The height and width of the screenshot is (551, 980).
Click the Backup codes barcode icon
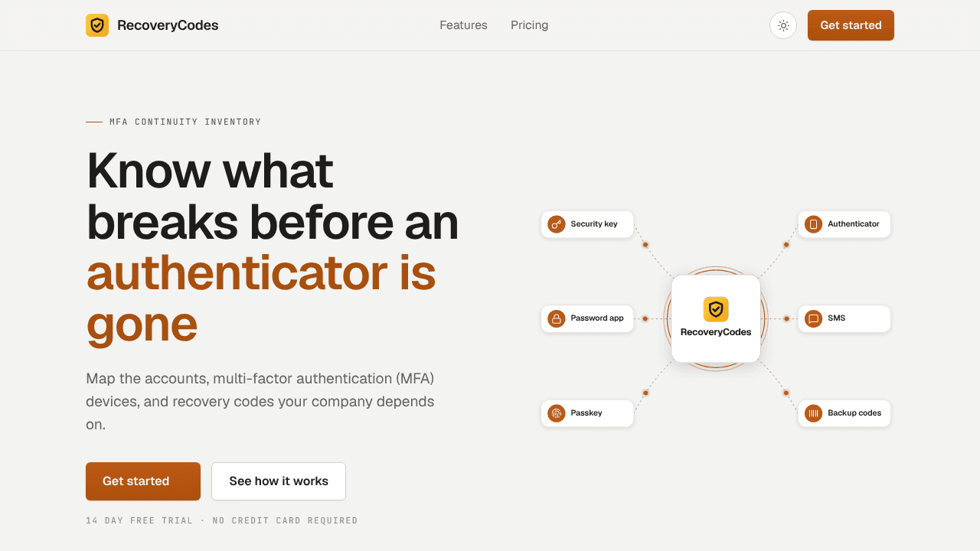point(813,413)
